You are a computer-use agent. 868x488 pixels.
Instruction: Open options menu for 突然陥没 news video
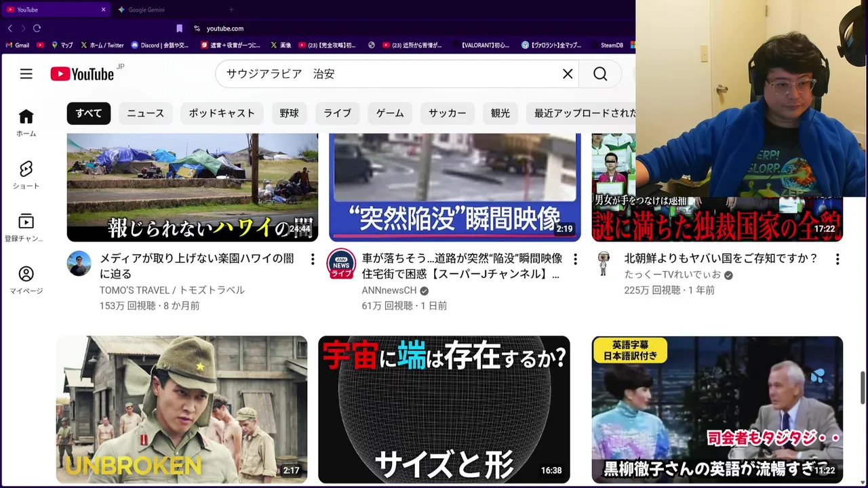(x=575, y=259)
